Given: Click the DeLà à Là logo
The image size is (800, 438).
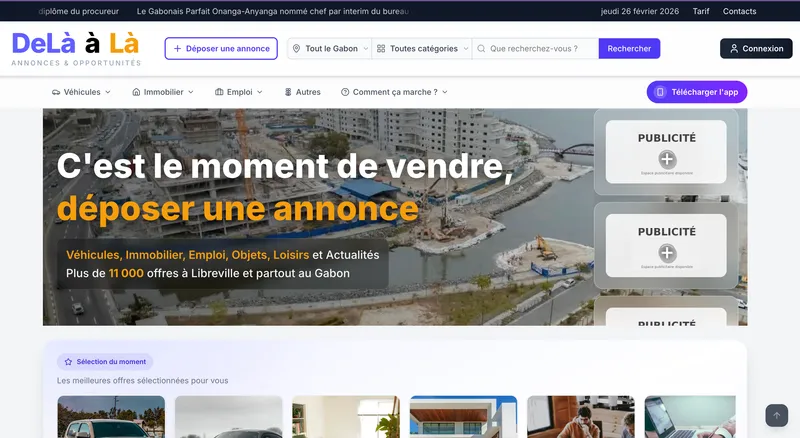Looking at the screenshot, I should pos(76,49).
